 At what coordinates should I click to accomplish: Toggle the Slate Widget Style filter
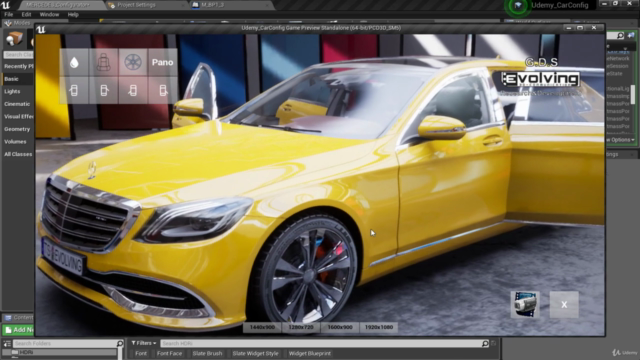(x=256, y=353)
